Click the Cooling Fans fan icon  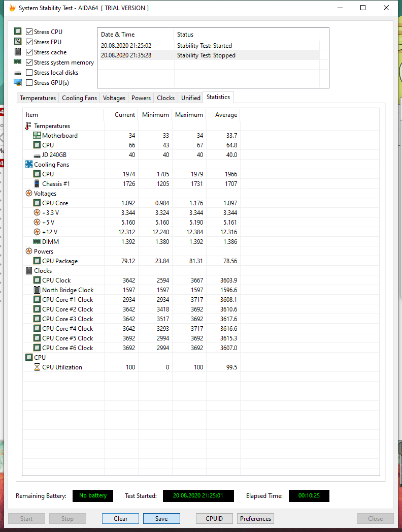pyautogui.click(x=29, y=164)
